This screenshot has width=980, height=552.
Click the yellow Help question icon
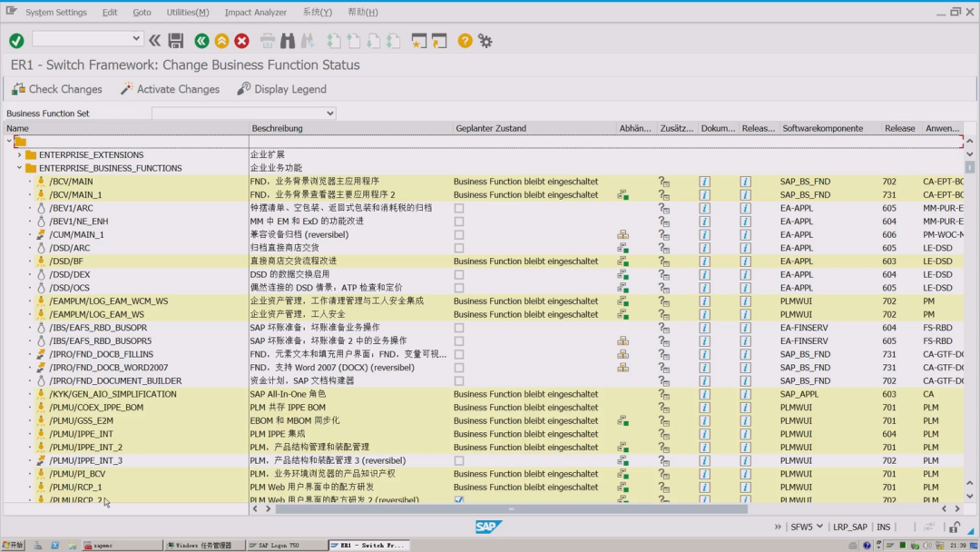(x=465, y=41)
